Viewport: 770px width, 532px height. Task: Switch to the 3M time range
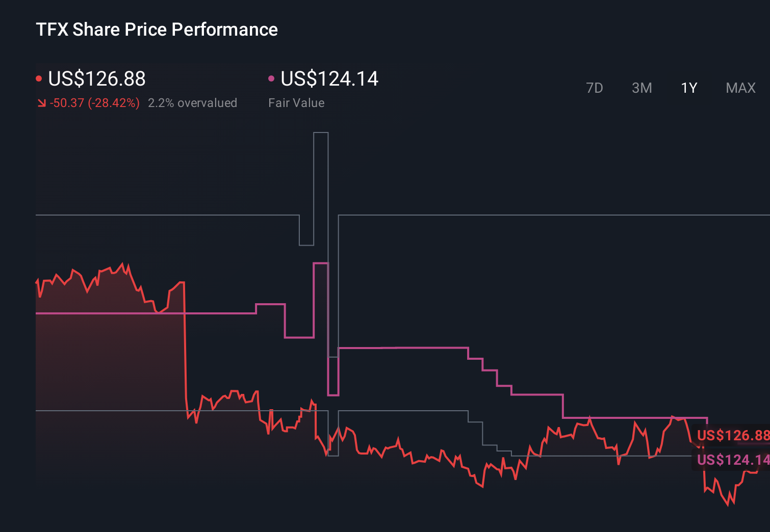[x=641, y=88]
